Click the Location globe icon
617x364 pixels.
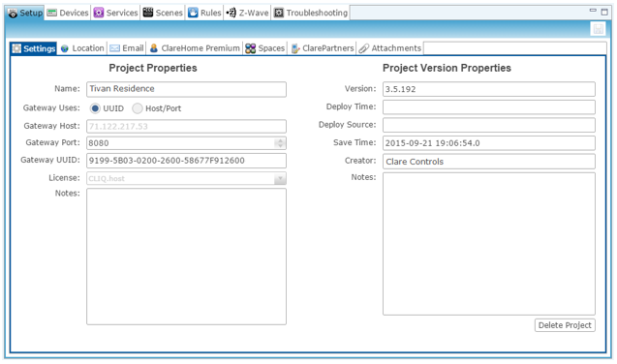65,48
